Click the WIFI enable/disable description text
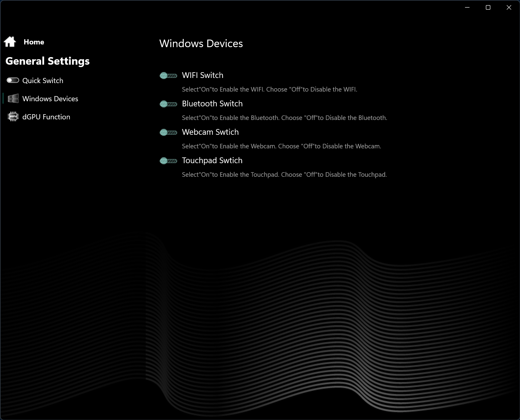 coord(270,89)
